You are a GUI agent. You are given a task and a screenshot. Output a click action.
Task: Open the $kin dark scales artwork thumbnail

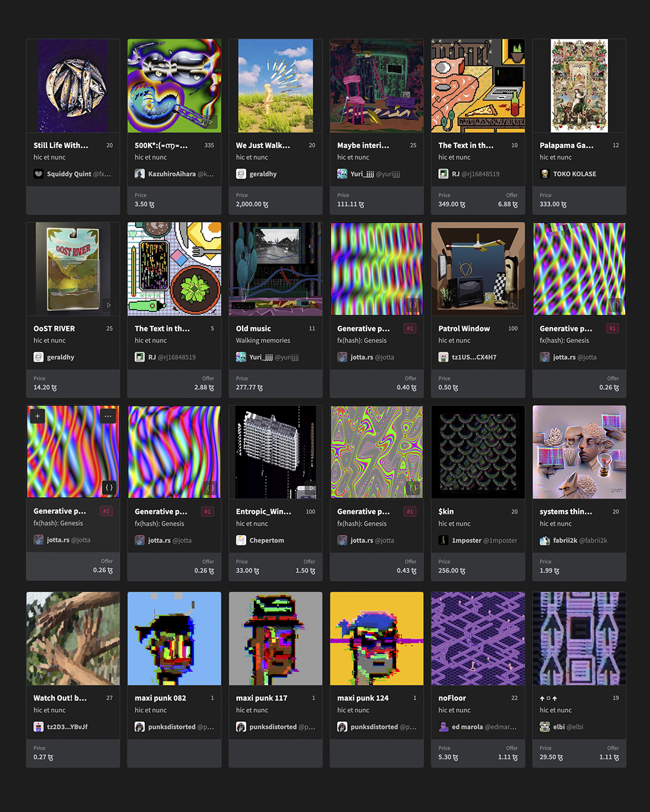pos(478,452)
